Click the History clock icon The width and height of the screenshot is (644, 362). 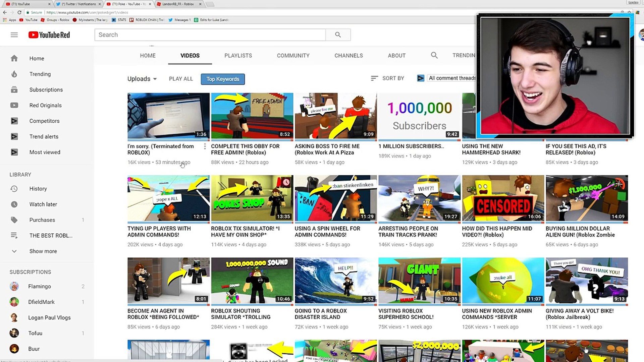point(14,189)
